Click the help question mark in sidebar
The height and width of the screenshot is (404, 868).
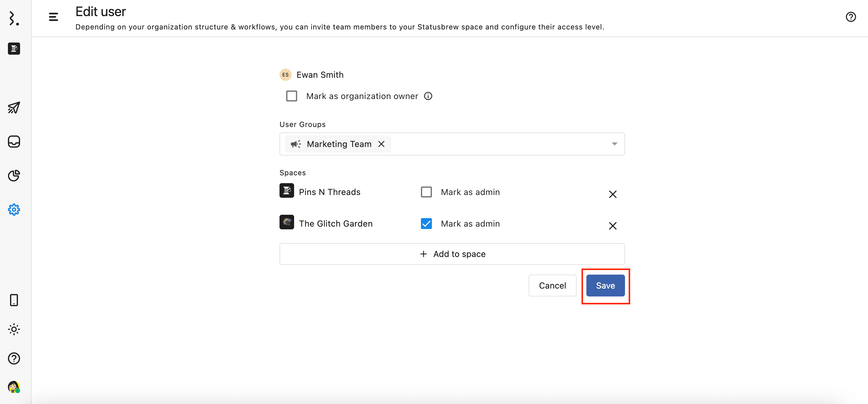(x=14, y=358)
